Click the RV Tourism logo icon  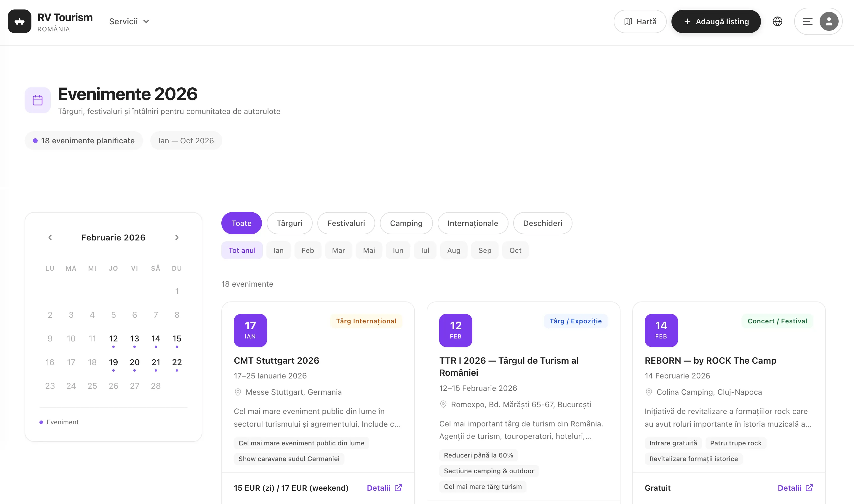pyautogui.click(x=19, y=21)
